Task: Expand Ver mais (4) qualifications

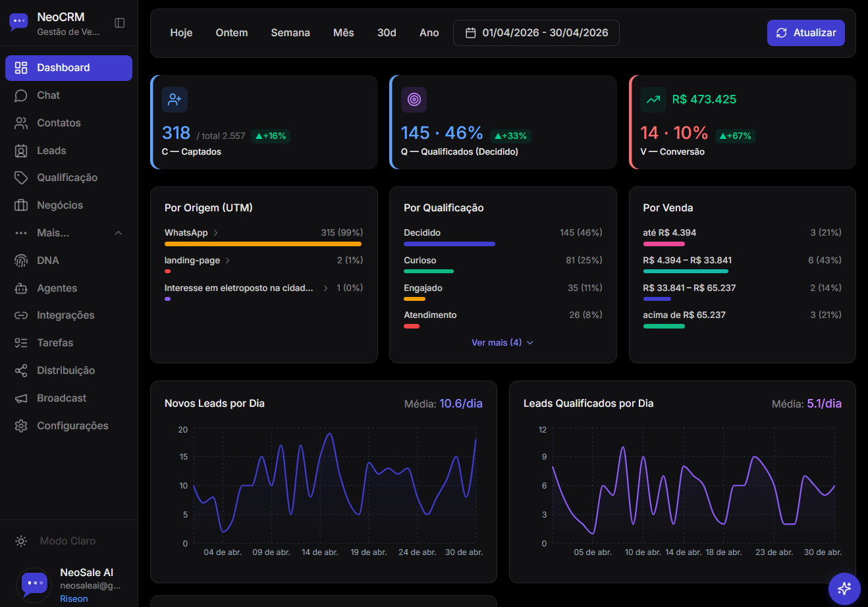Action: (502, 343)
